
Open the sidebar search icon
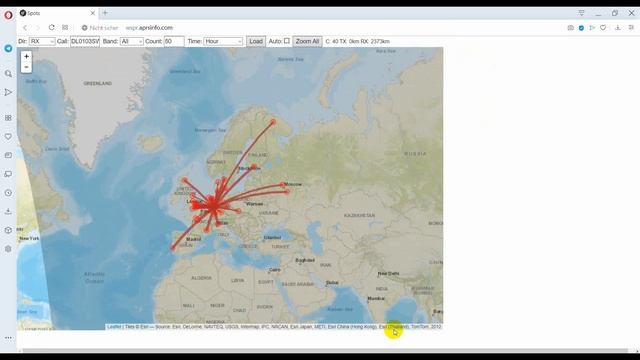click(8, 74)
